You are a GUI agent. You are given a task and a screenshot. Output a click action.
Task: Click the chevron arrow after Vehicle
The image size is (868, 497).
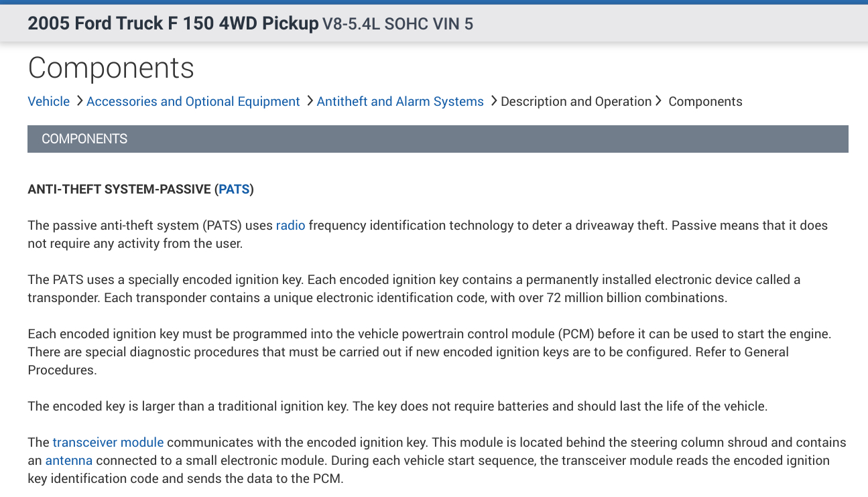point(79,101)
